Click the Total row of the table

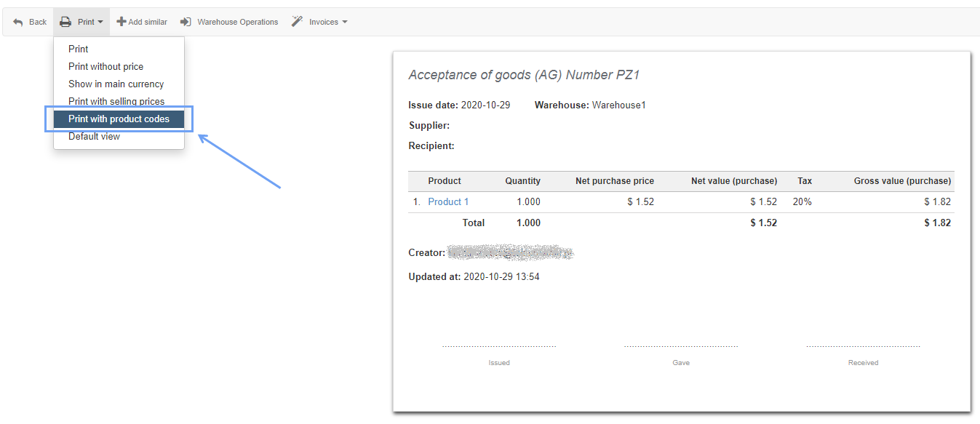click(473, 223)
